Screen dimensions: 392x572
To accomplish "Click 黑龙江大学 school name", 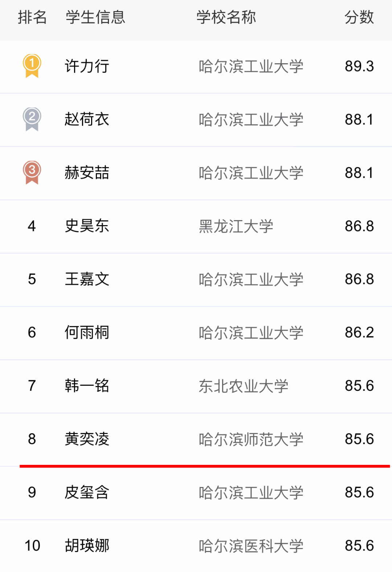I will coord(236,226).
